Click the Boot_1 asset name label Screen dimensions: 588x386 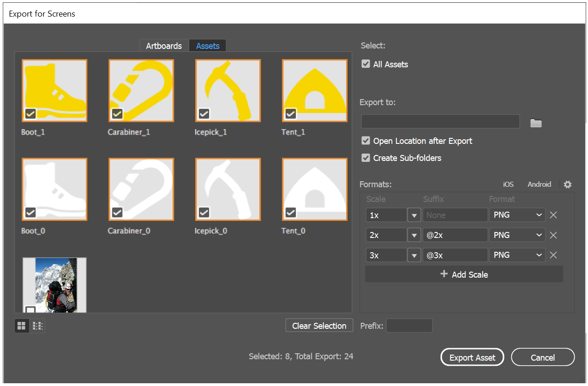coord(33,132)
